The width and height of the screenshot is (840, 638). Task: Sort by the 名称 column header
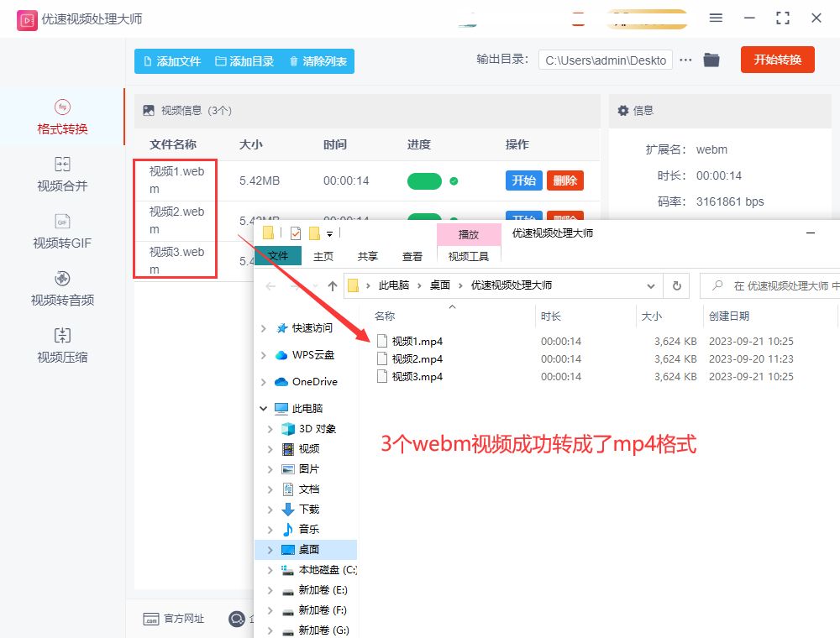(x=385, y=316)
